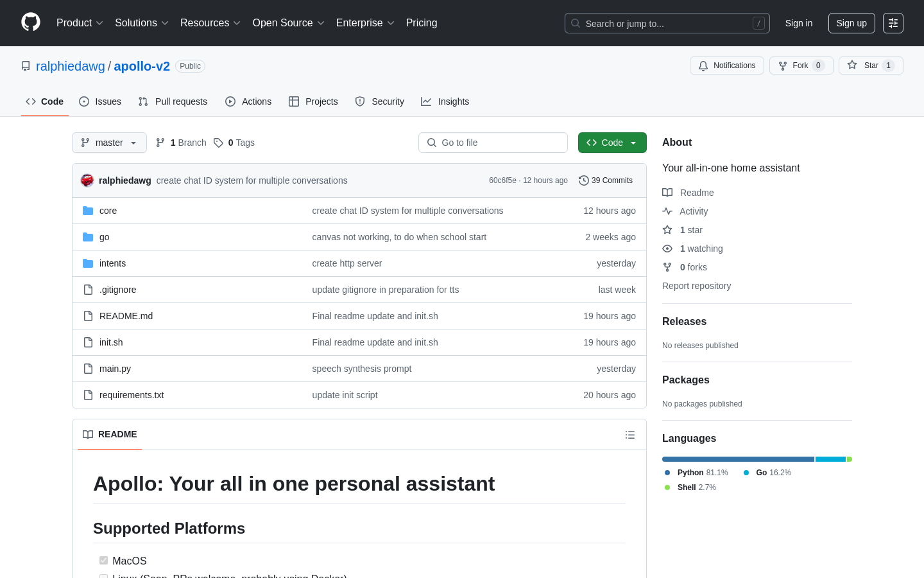Expand the Resources menu

[x=210, y=23]
